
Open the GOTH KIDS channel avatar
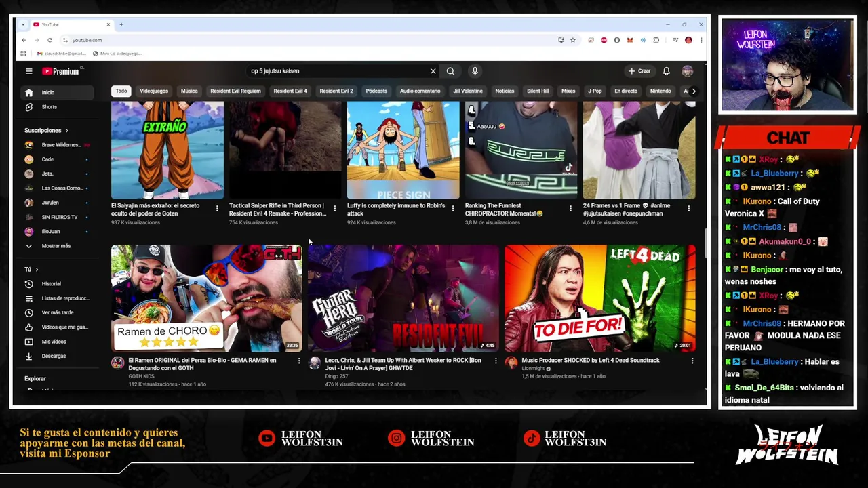click(118, 363)
